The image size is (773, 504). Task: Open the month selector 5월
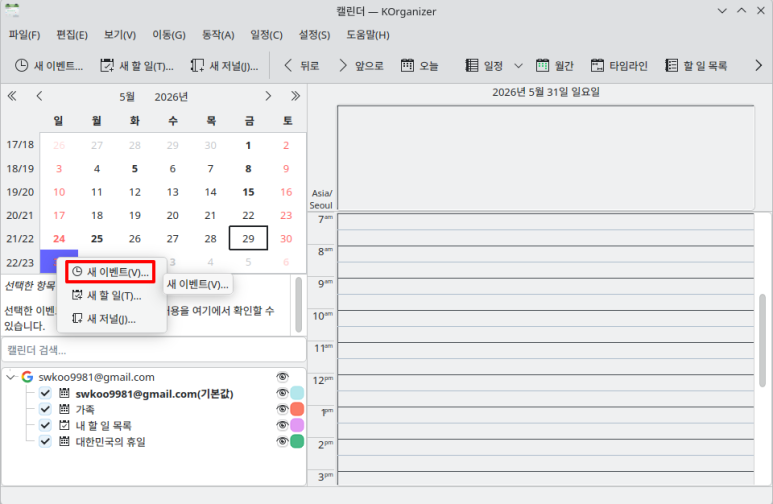click(x=127, y=97)
